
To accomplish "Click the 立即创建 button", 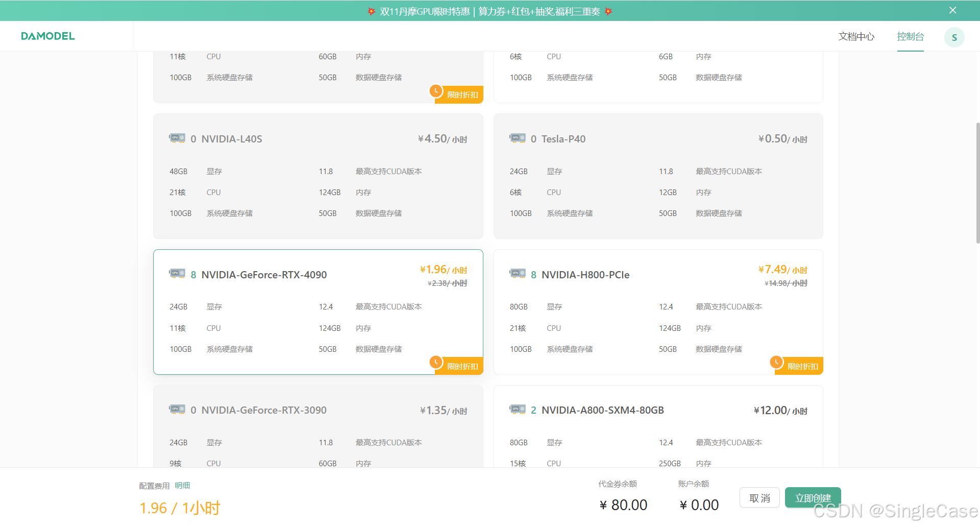I will tap(813, 498).
